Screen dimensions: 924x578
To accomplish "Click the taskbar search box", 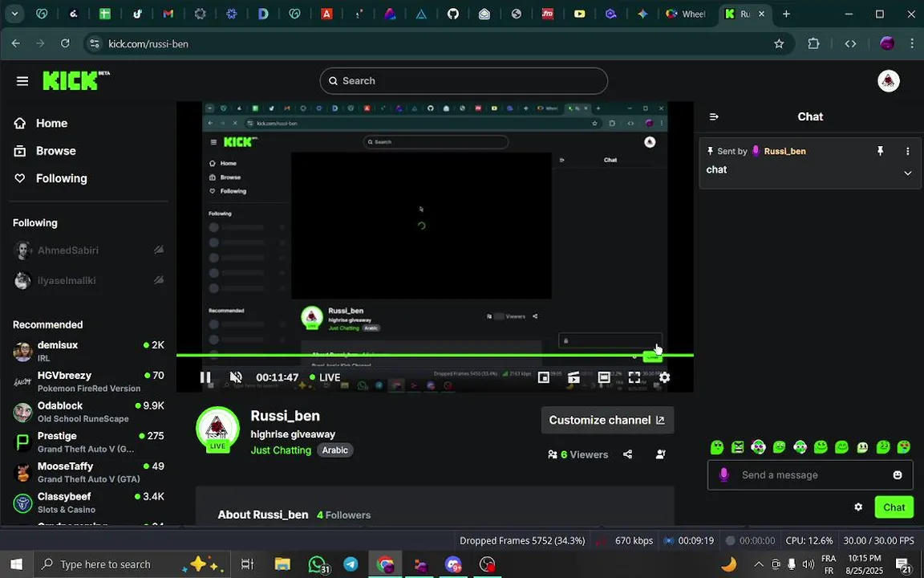I will 132,564.
